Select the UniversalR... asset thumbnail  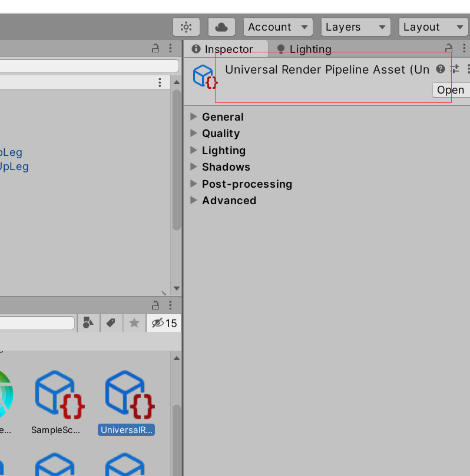(x=130, y=394)
